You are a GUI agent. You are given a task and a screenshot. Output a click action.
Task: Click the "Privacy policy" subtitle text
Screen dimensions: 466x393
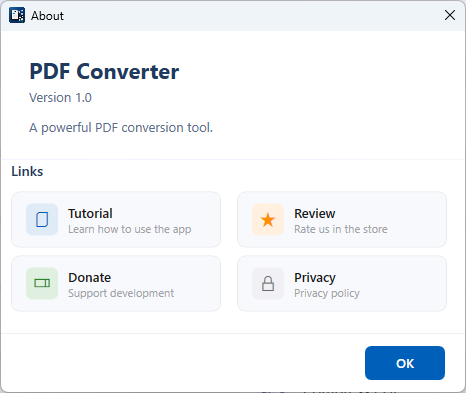pos(327,293)
